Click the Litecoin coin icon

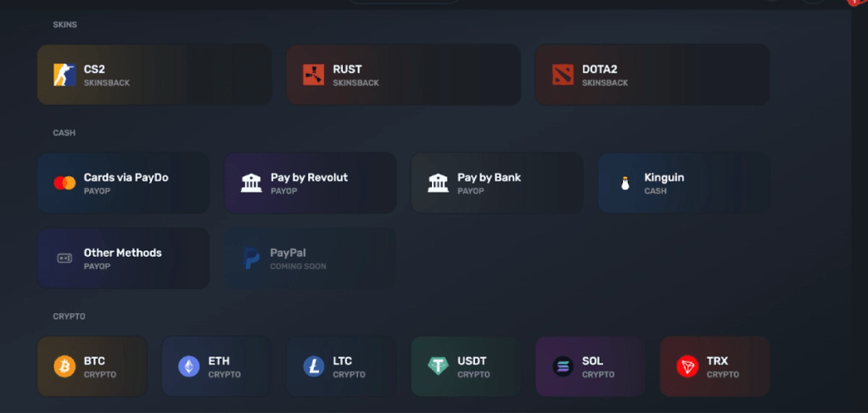[x=314, y=366]
